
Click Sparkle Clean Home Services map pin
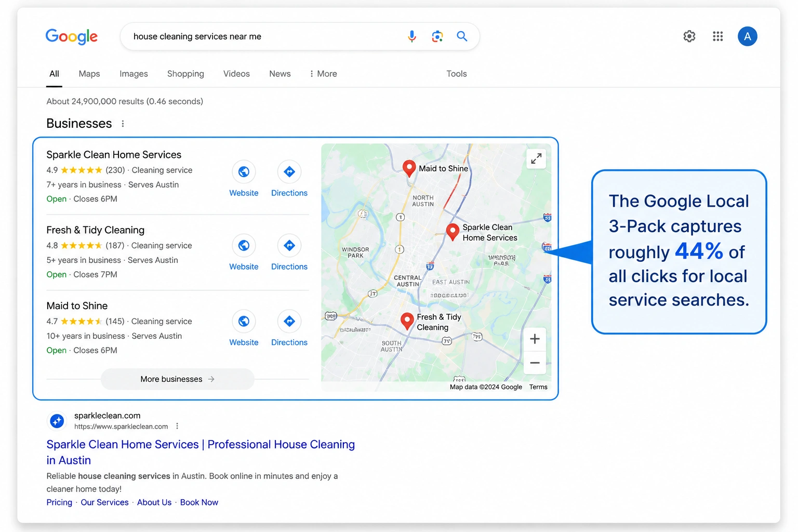(x=453, y=232)
